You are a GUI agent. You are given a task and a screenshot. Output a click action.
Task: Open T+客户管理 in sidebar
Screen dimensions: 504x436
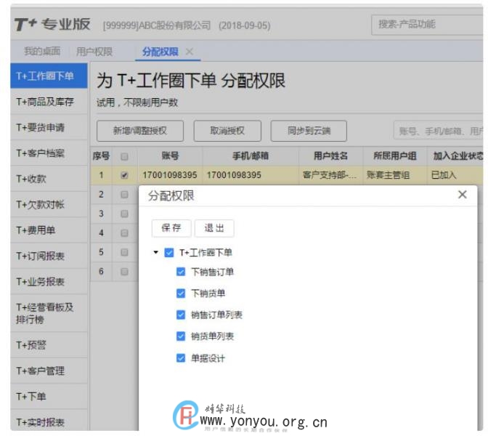tap(49, 371)
